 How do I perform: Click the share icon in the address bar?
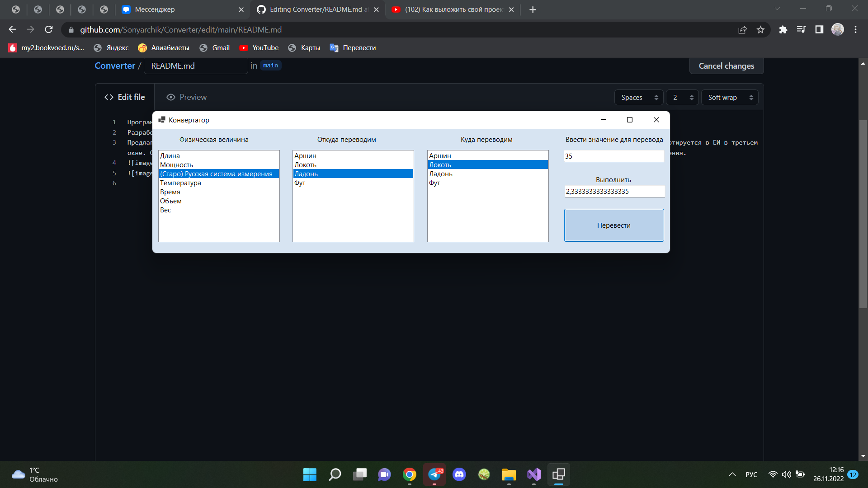pos(743,29)
